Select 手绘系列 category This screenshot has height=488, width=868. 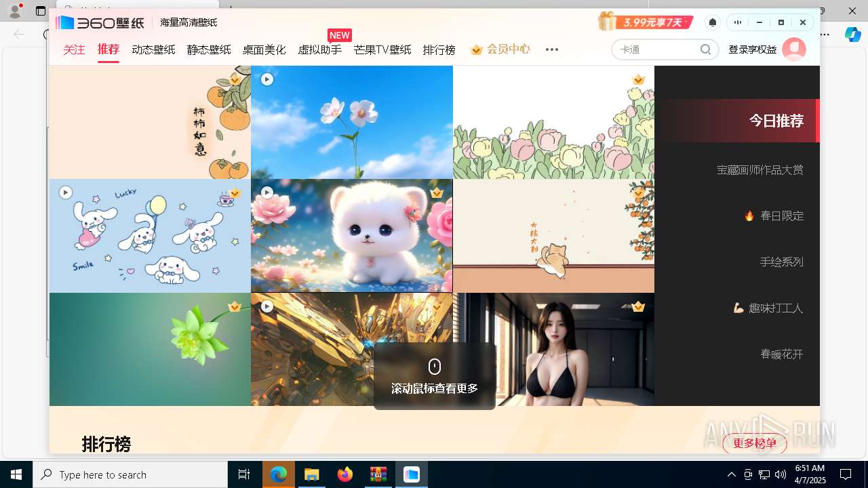[x=781, y=262]
